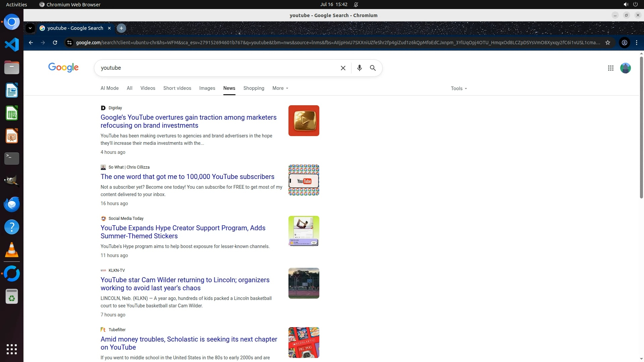Open the Tools dropdown

(459, 88)
